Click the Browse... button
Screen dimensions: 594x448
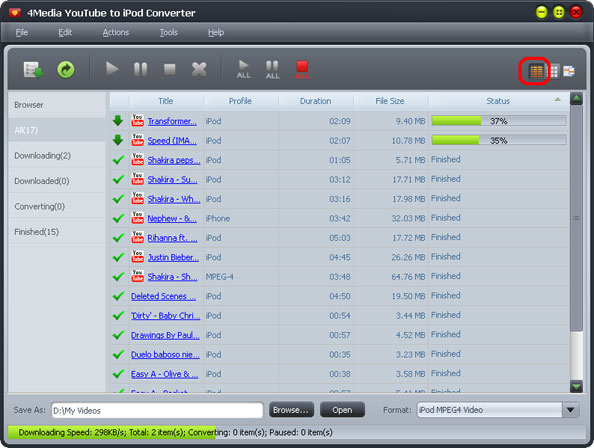tap(291, 410)
